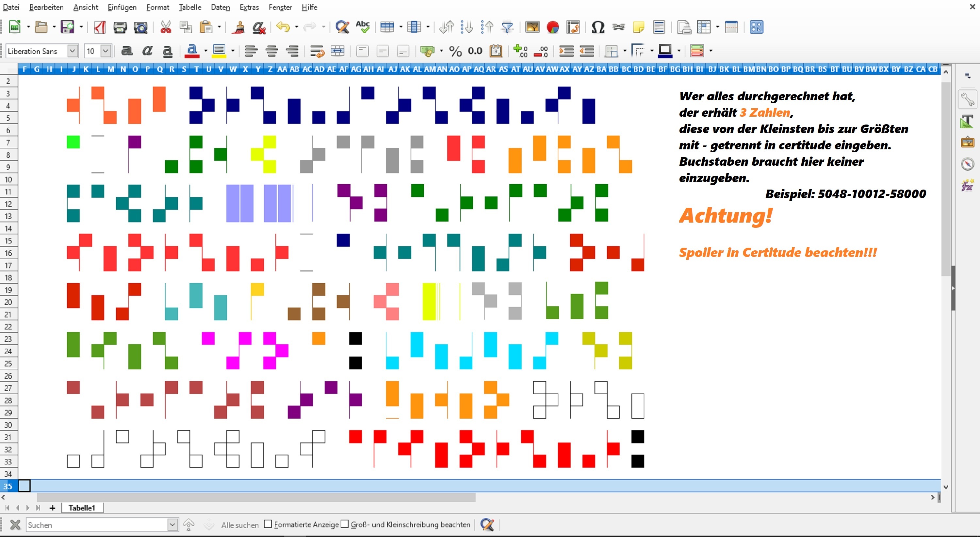
Task: Click the yellow background color button
Action: [219, 51]
